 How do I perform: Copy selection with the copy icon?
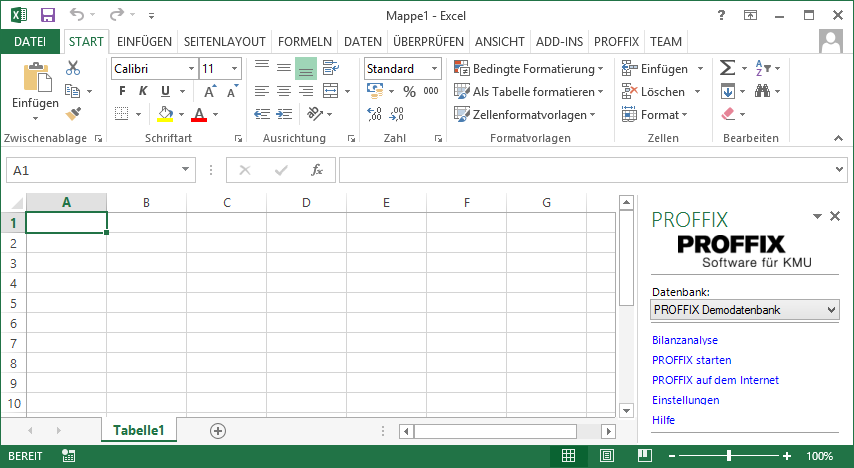(72, 90)
